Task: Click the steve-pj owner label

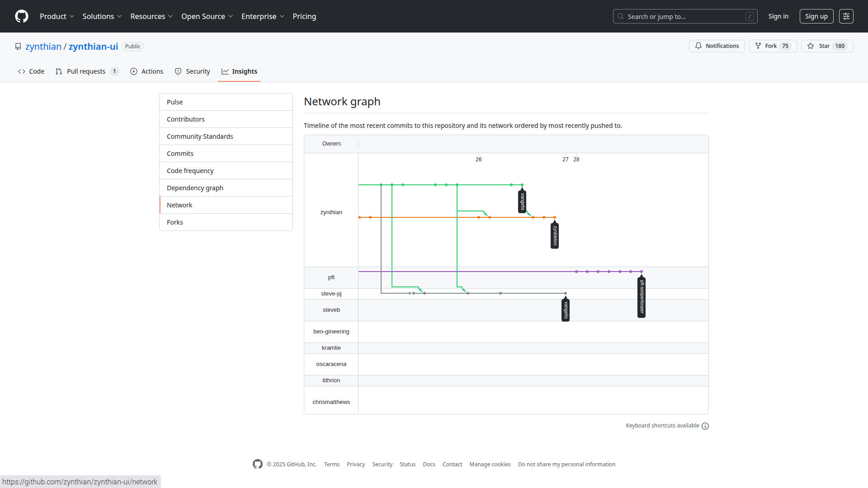Action: (x=331, y=294)
